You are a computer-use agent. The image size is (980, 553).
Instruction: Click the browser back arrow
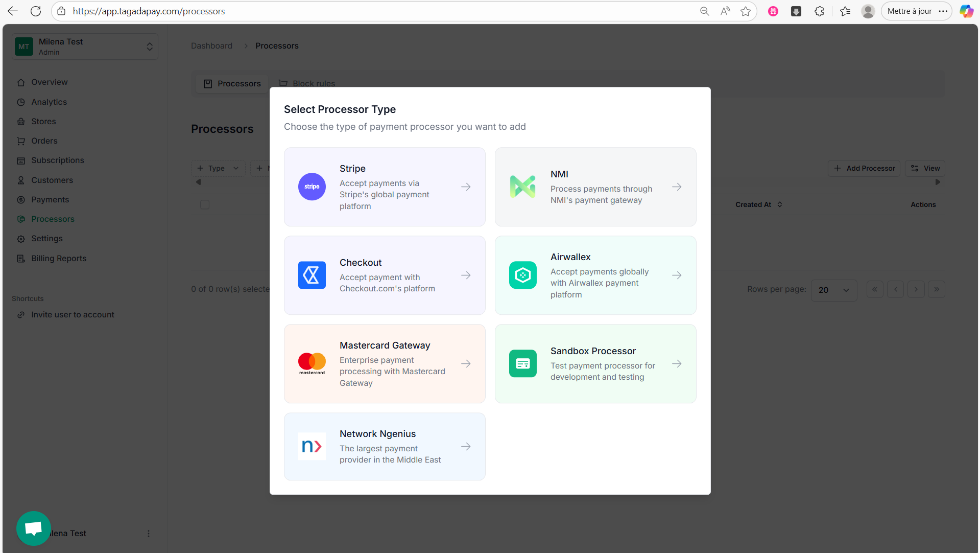point(13,11)
